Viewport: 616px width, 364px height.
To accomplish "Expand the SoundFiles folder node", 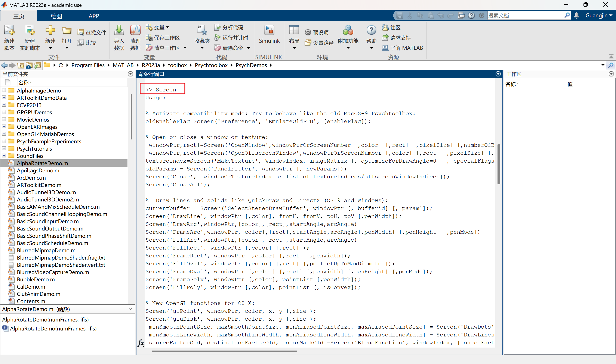I will (4, 156).
